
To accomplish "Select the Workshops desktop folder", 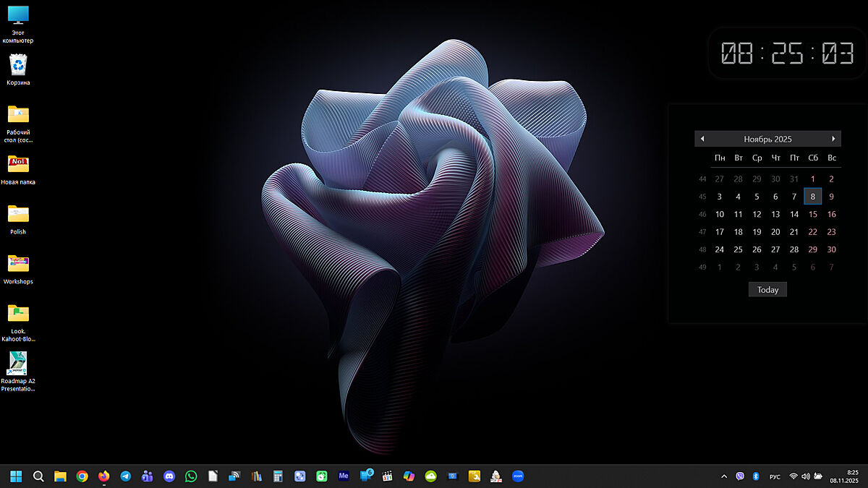I will click(18, 269).
